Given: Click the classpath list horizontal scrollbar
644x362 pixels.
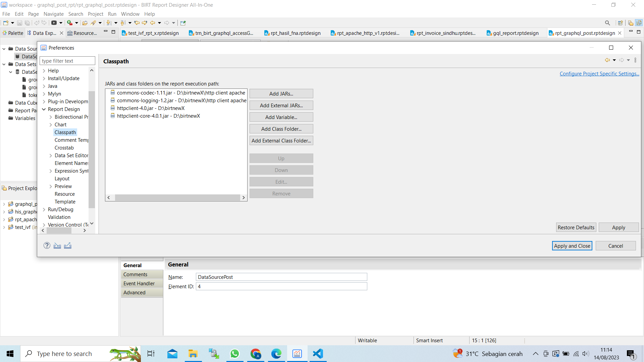Looking at the screenshot, I should point(177,198).
